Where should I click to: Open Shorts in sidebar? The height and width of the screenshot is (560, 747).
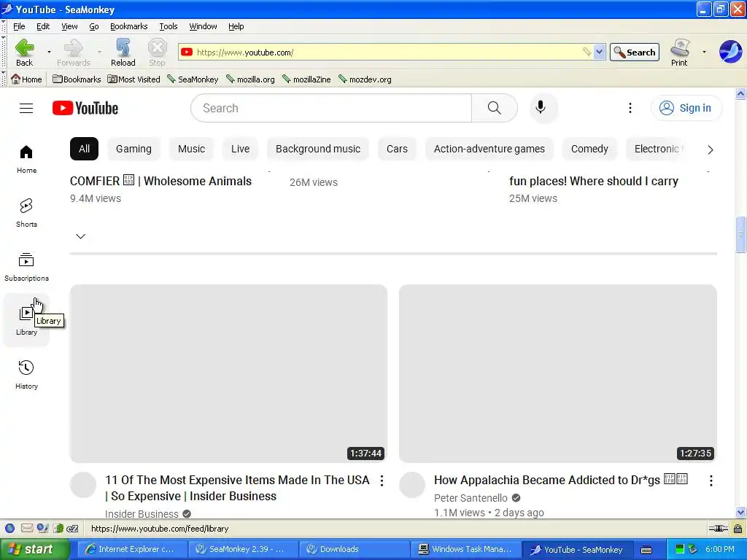26,214
